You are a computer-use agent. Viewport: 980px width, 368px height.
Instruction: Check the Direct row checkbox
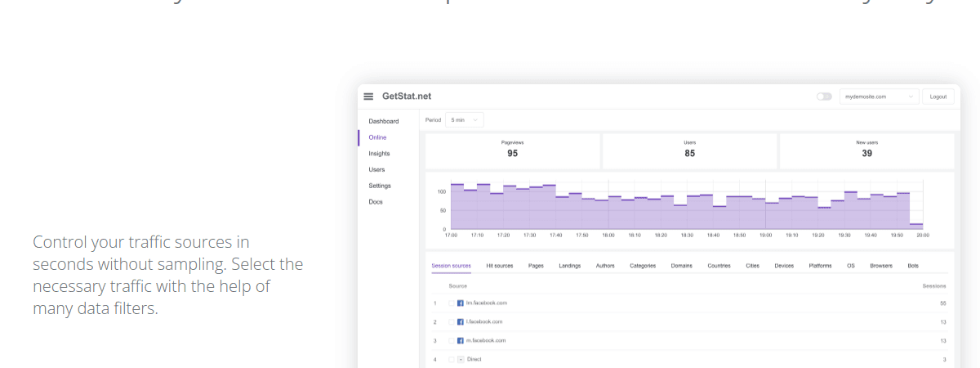click(452, 359)
